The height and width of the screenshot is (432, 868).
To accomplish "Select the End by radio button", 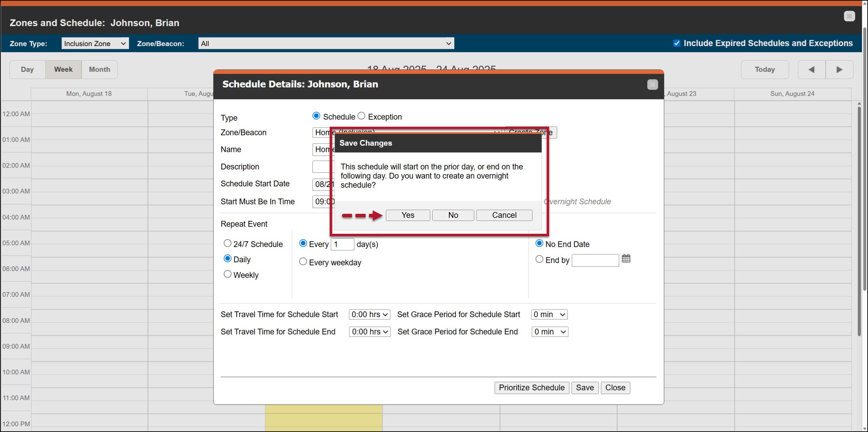I will click(x=539, y=259).
